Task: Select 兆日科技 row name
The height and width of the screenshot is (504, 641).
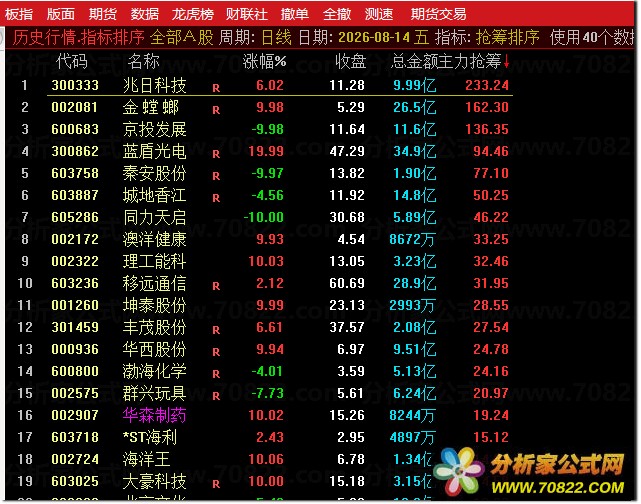Action: click(155, 85)
